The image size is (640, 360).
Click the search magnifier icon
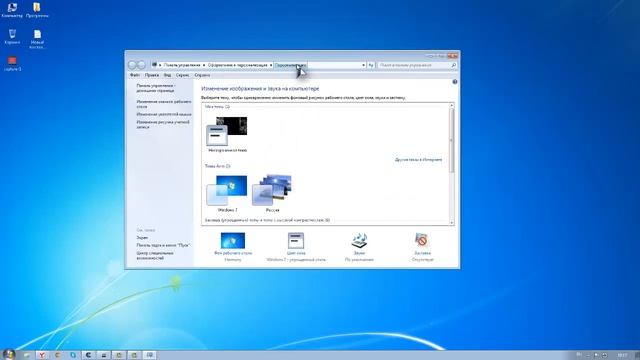[453, 65]
